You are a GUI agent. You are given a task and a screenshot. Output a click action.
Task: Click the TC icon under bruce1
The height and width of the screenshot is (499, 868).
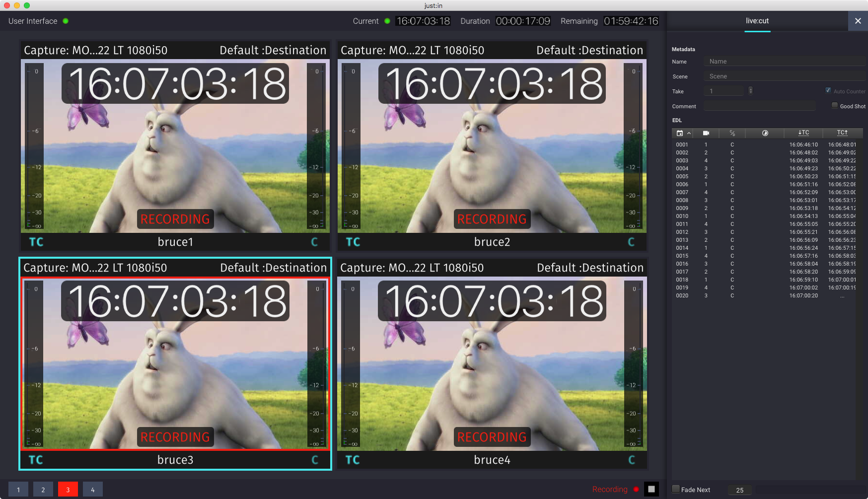coord(36,242)
